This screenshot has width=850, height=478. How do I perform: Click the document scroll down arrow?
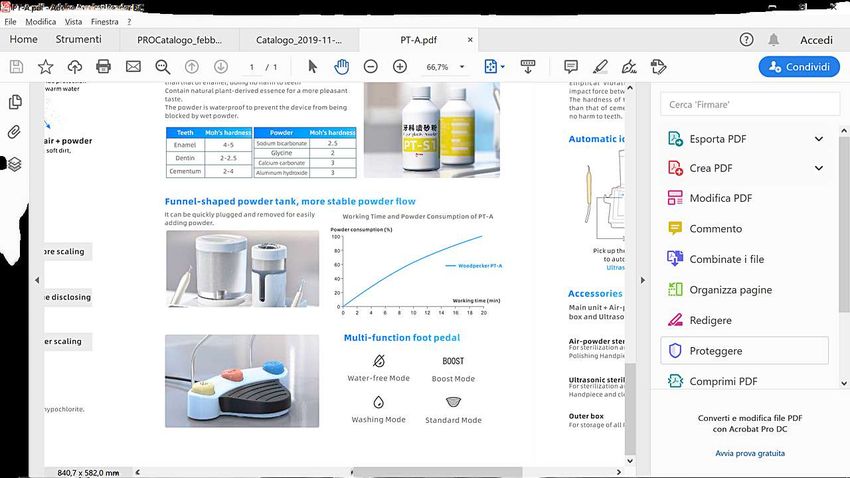point(630,461)
